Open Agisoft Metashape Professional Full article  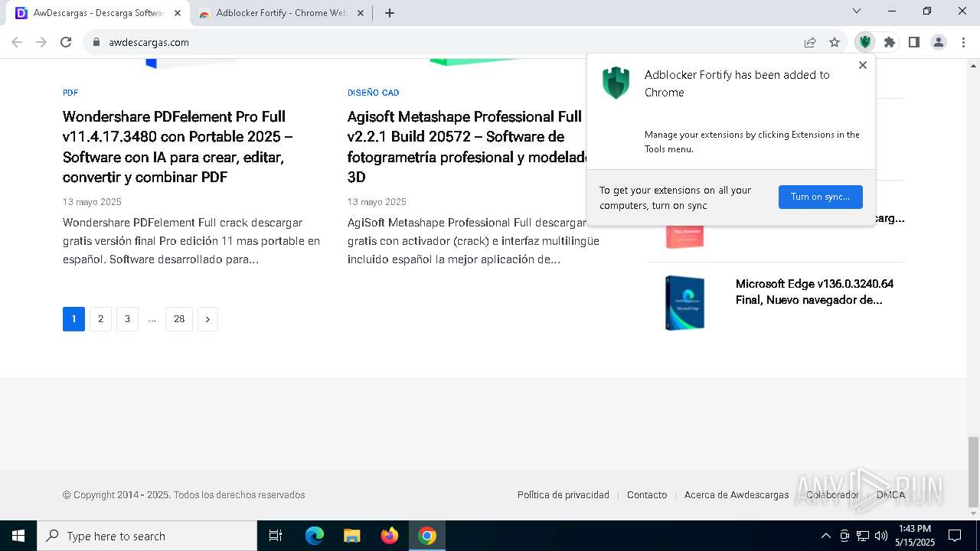point(467,147)
